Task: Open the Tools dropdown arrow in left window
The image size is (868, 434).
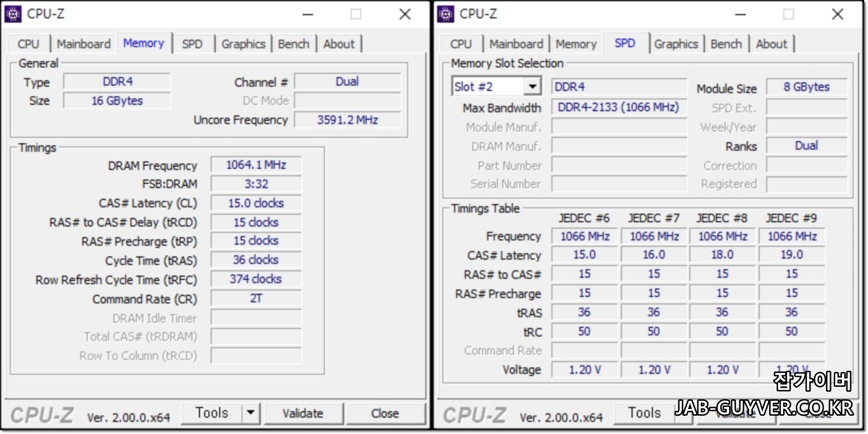Action: [x=251, y=413]
